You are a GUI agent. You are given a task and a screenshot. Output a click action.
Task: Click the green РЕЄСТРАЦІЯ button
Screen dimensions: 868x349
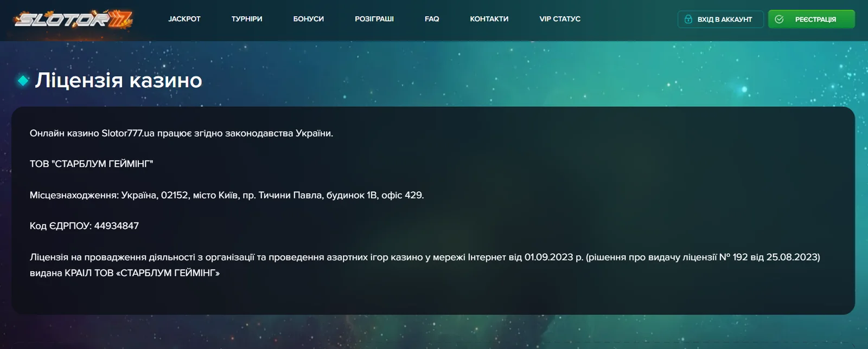click(x=812, y=19)
